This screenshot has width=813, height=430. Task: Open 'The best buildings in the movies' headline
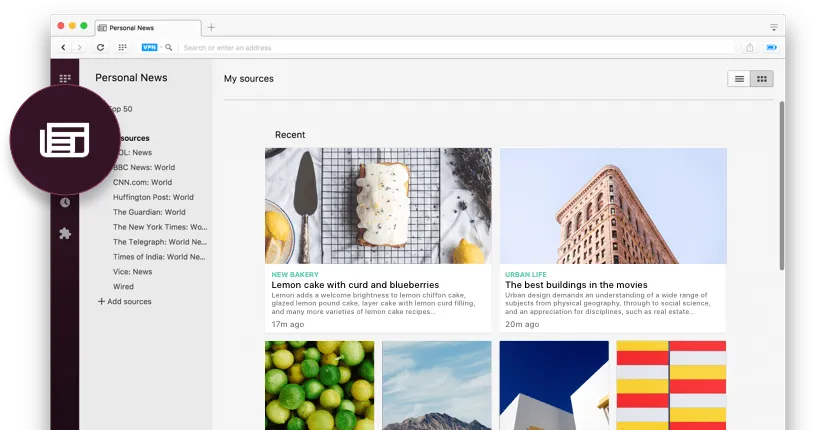pos(576,285)
